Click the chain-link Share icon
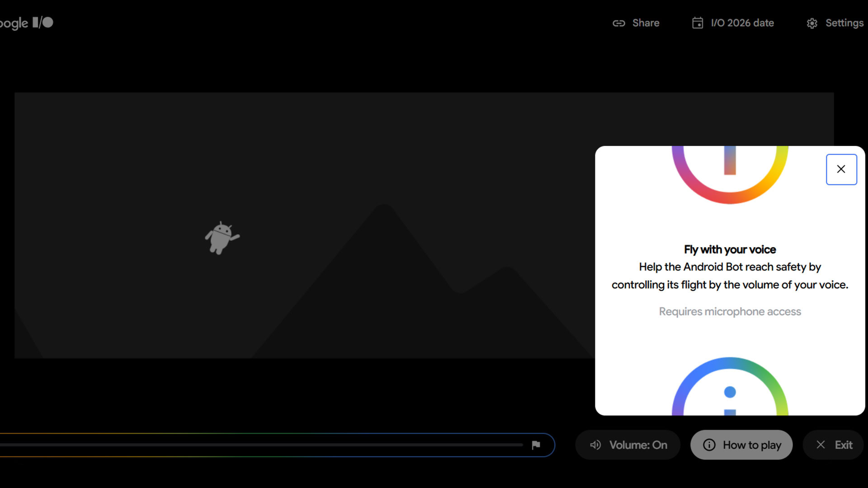 [618, 23]
